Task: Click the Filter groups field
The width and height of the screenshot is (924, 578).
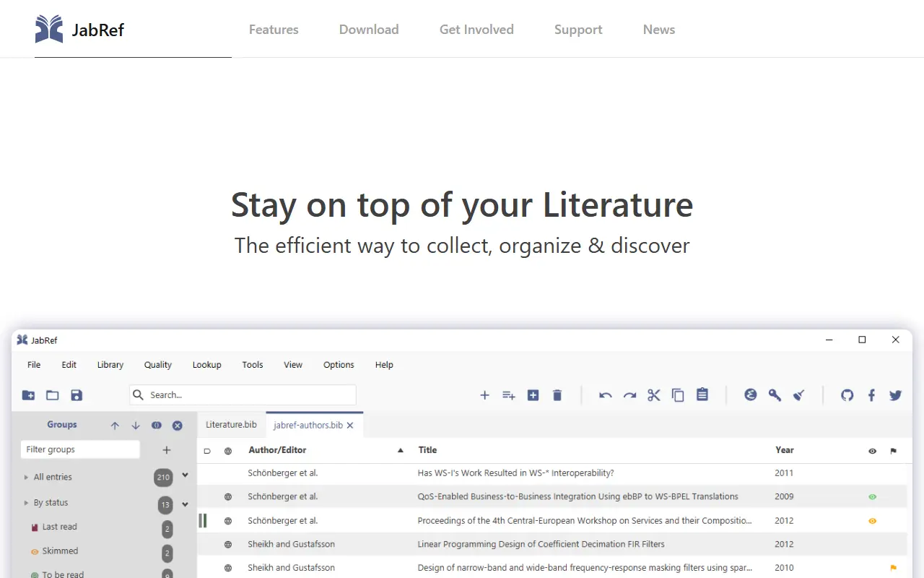Action: click(x=80, y=449)
